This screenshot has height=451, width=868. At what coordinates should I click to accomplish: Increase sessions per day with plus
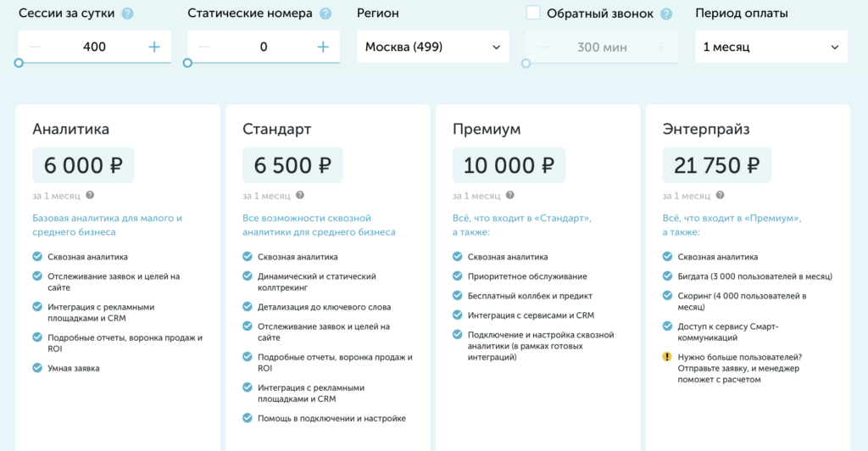[154, 47]
